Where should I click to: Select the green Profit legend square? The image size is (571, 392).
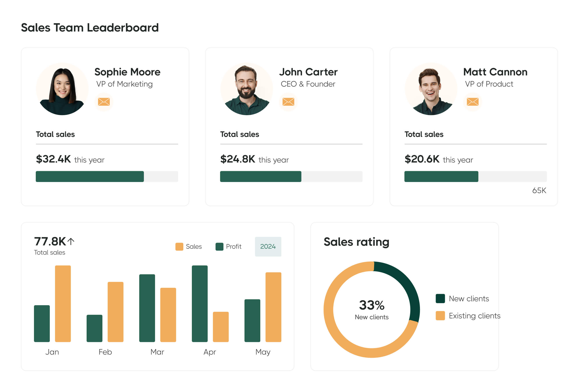click(x=219, y=246)
